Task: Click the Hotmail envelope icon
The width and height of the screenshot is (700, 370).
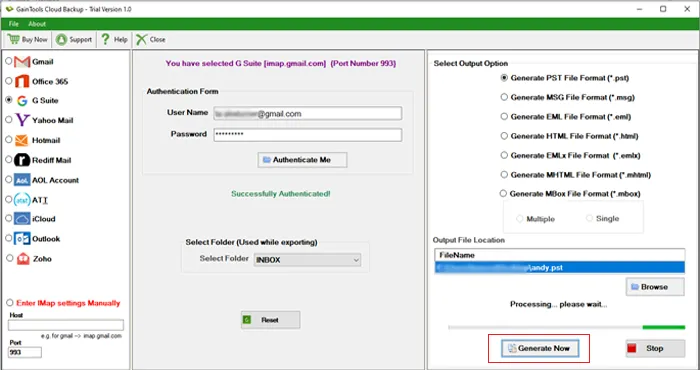Action: [x=21, y=140]
